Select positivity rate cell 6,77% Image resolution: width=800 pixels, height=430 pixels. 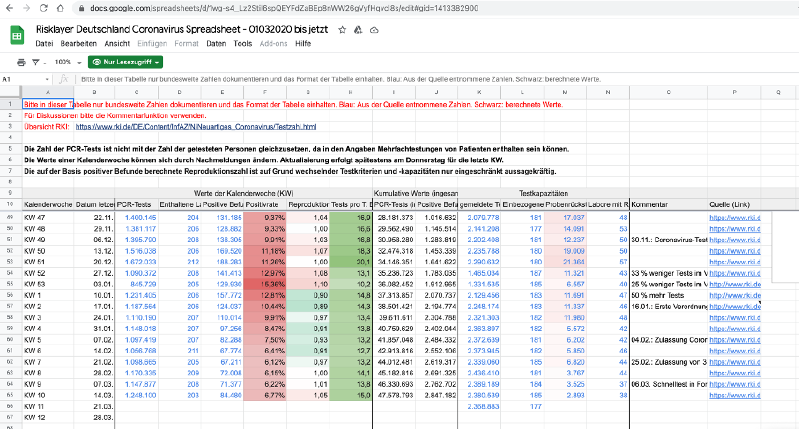click(265, 395)
